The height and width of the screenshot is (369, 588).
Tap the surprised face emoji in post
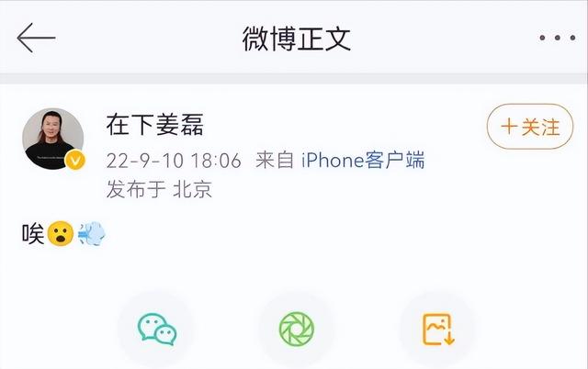pyautogui.click(x=61, y=234)
